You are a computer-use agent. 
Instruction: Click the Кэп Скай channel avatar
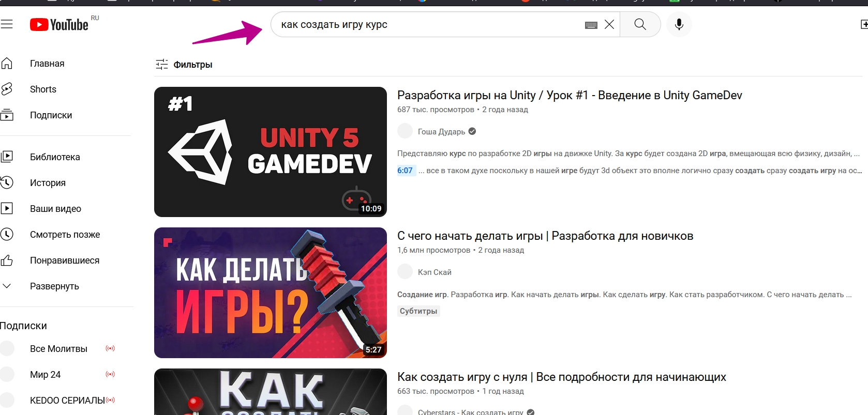point(405,271)
